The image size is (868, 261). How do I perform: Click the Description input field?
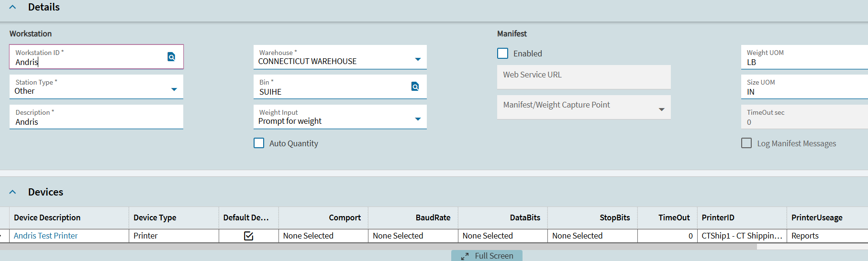coord(96,122)
